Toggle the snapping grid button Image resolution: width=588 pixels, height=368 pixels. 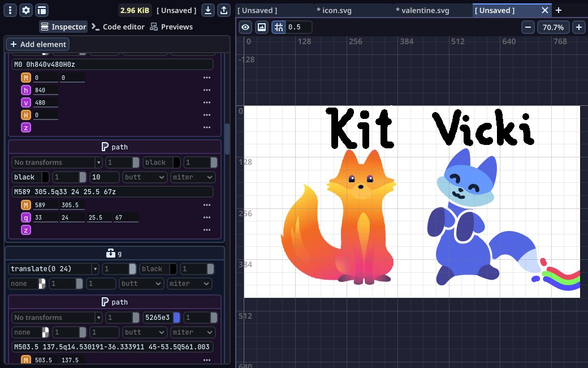(x=278, y=27)
